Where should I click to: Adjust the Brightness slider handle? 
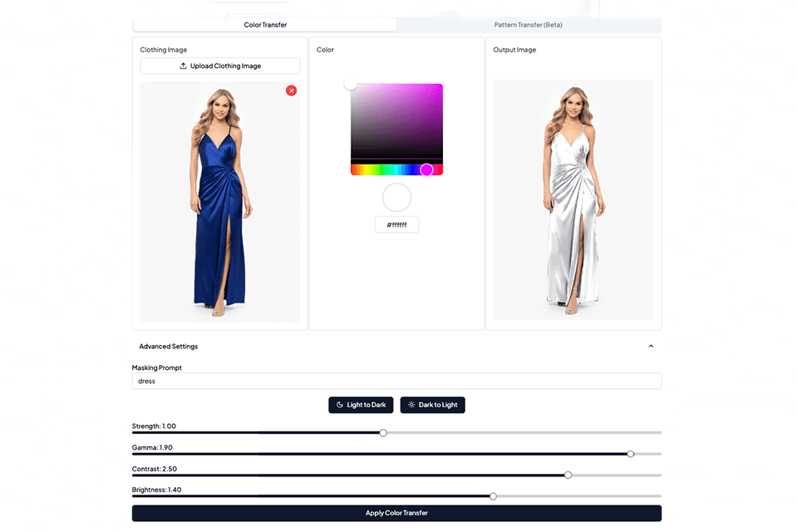492,495
